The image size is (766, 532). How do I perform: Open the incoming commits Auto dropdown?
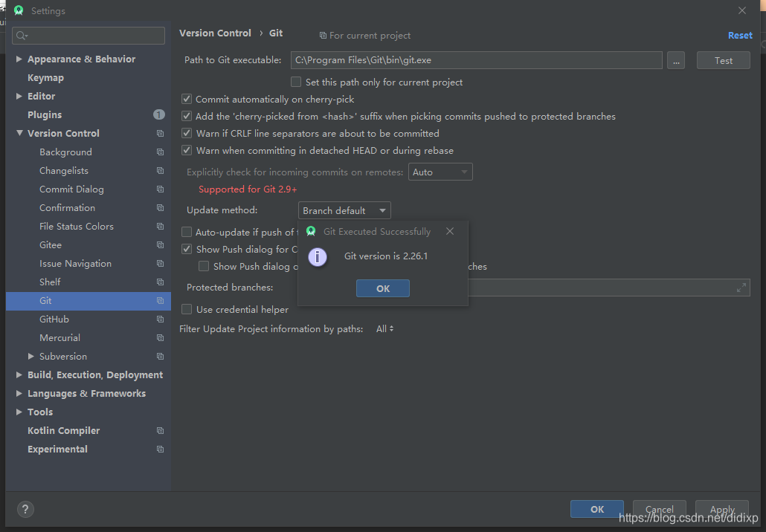[x=440, y=172]
